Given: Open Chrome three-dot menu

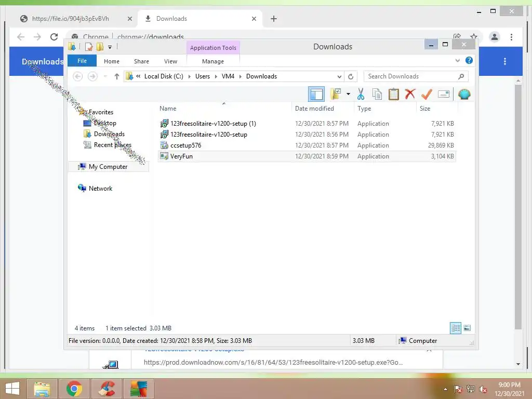Looking at the screenshot, I should click(511, 37).
